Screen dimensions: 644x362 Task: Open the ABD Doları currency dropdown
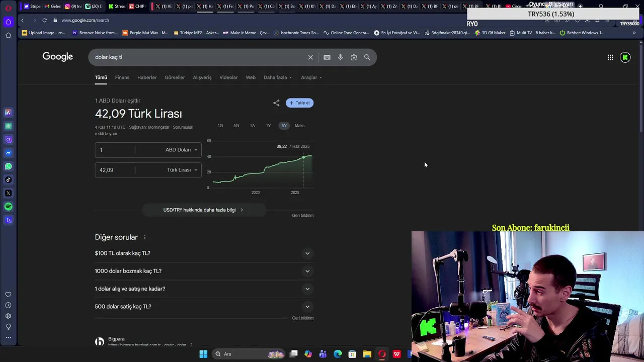click(182, 150)
